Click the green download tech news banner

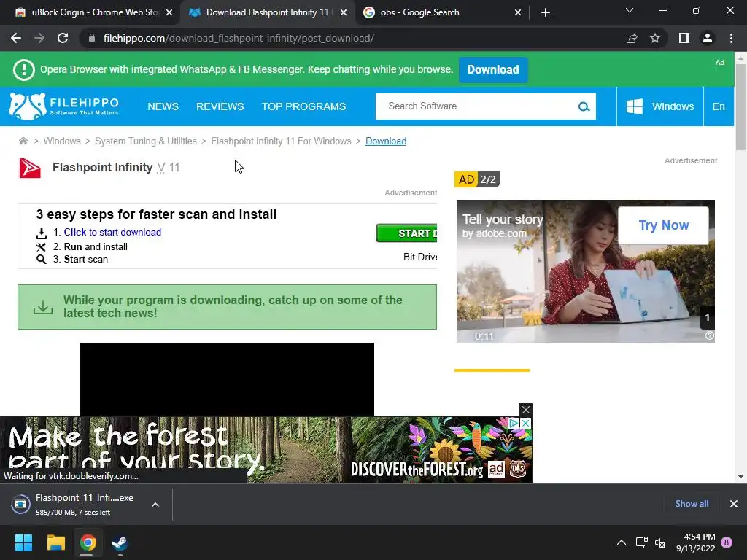tap(228, 307)
